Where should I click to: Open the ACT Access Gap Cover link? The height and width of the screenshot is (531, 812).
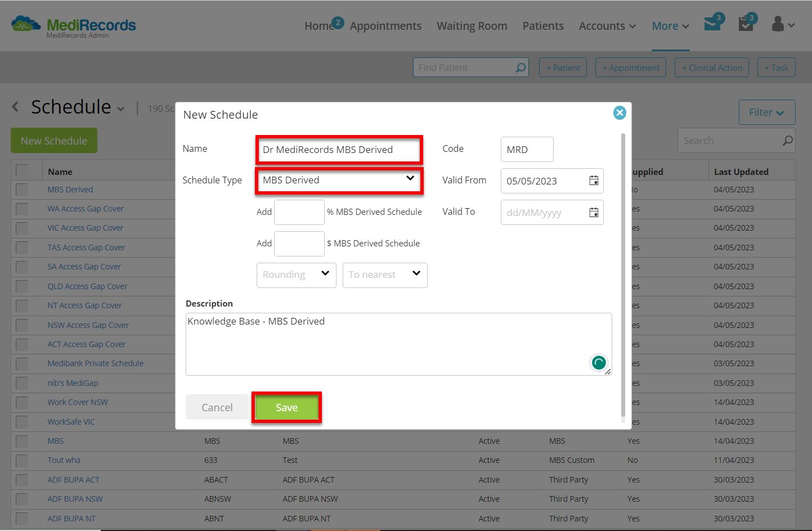[x=87, y=344]
